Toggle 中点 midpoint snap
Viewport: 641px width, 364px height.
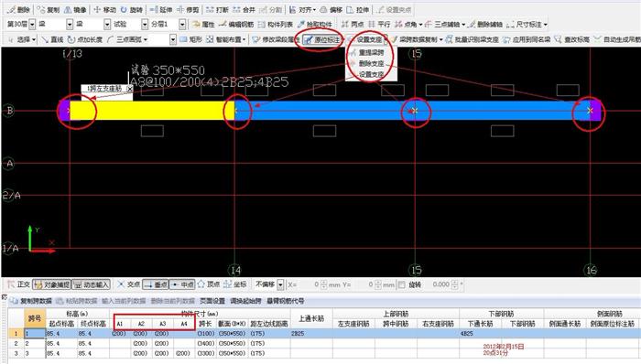(182, 284)
